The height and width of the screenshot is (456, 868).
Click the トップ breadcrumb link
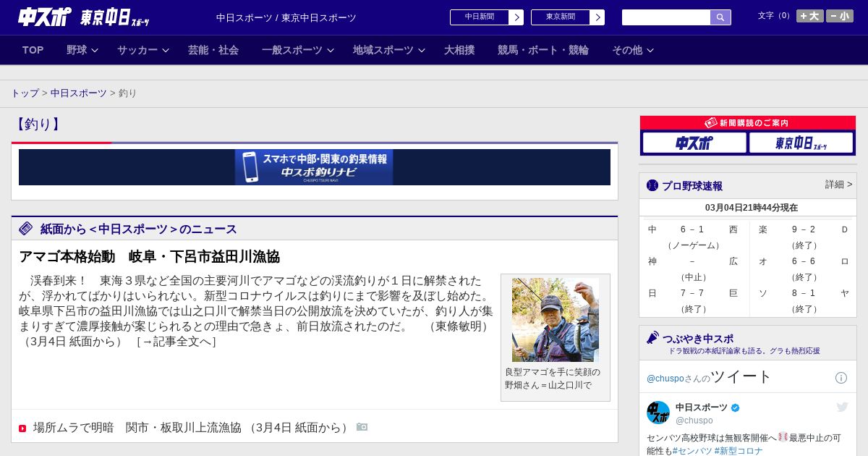(25, 93)
